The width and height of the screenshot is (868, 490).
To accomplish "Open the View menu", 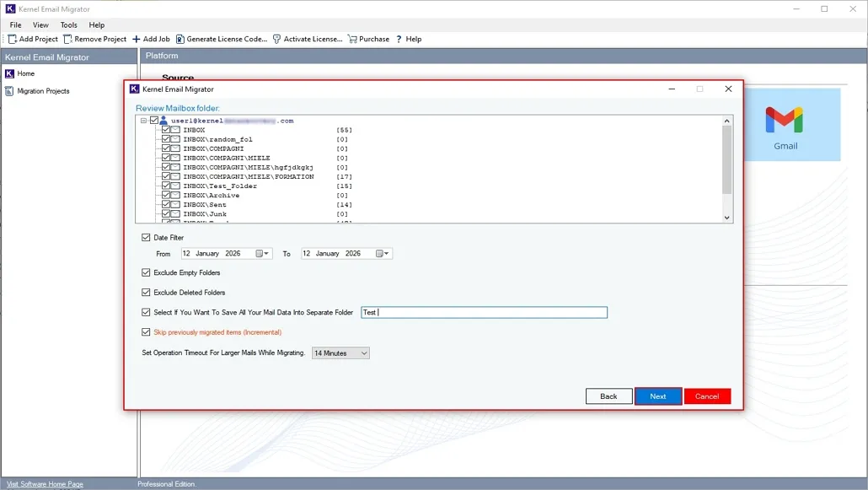I will pyautogui.click(x=40, y=25).
